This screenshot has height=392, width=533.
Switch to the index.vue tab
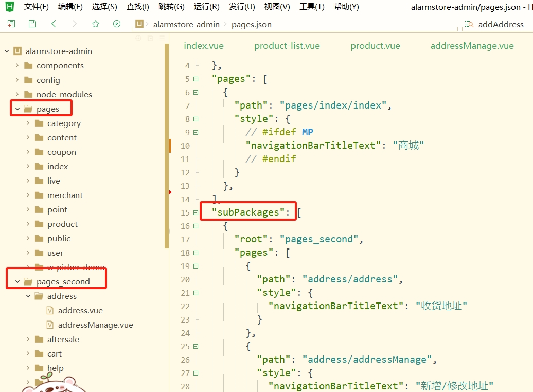[x=204, y=46]
